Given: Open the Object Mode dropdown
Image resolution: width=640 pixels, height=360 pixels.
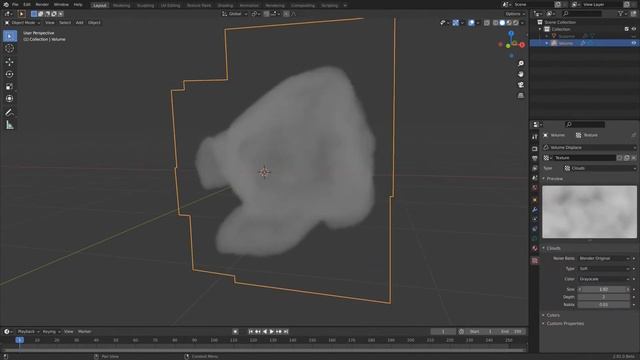Looking at the screenshot, I should click(23, 23).
